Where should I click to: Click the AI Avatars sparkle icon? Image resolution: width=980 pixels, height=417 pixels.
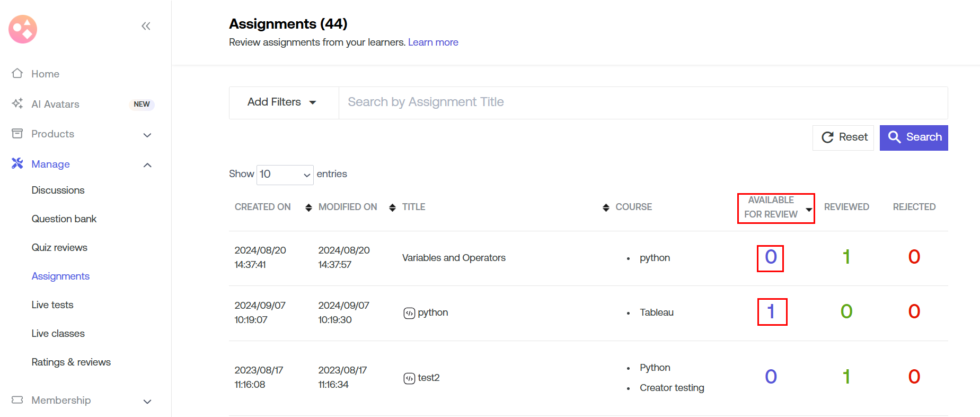click(x=17, y=103)
